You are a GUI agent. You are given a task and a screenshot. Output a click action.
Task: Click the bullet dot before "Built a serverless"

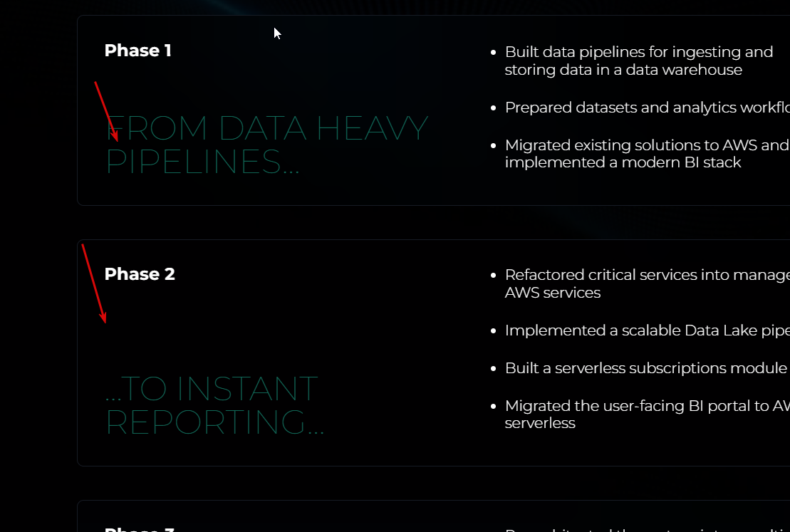tap(494, 368)
